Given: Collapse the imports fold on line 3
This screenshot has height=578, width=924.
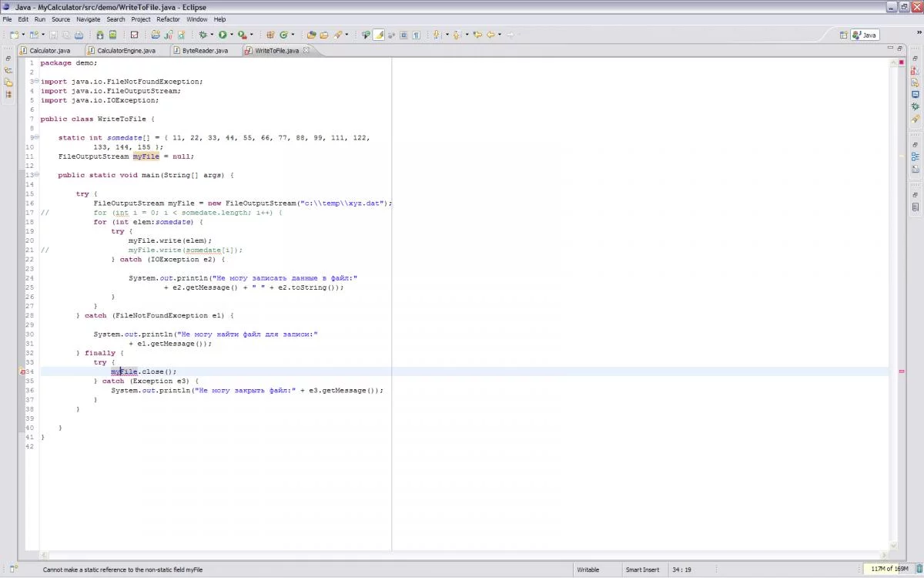Looking at the screenshot, I should coord(35,82).
